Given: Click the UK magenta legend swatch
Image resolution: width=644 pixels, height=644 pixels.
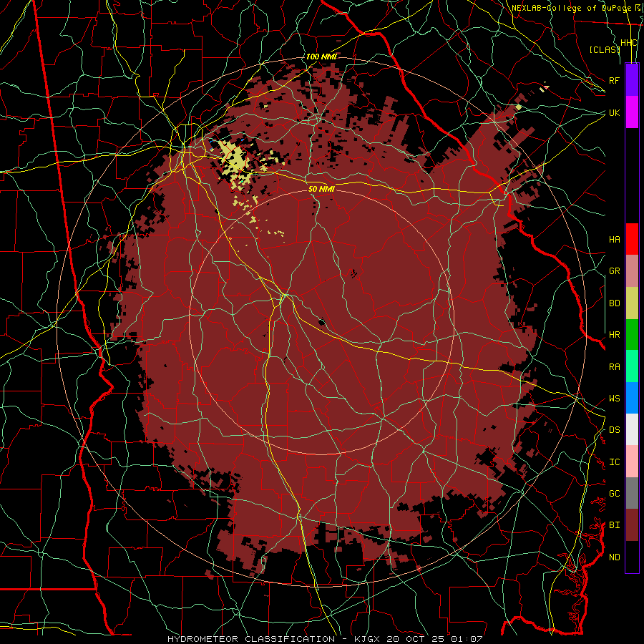Looking at the screenshot, I should 632,112.
